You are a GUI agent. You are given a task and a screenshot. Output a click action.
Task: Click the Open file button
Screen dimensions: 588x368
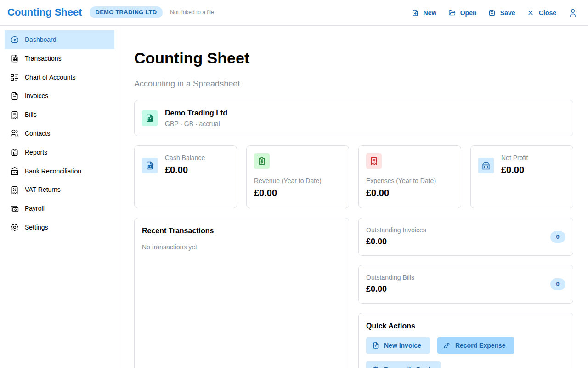point(463,13)
